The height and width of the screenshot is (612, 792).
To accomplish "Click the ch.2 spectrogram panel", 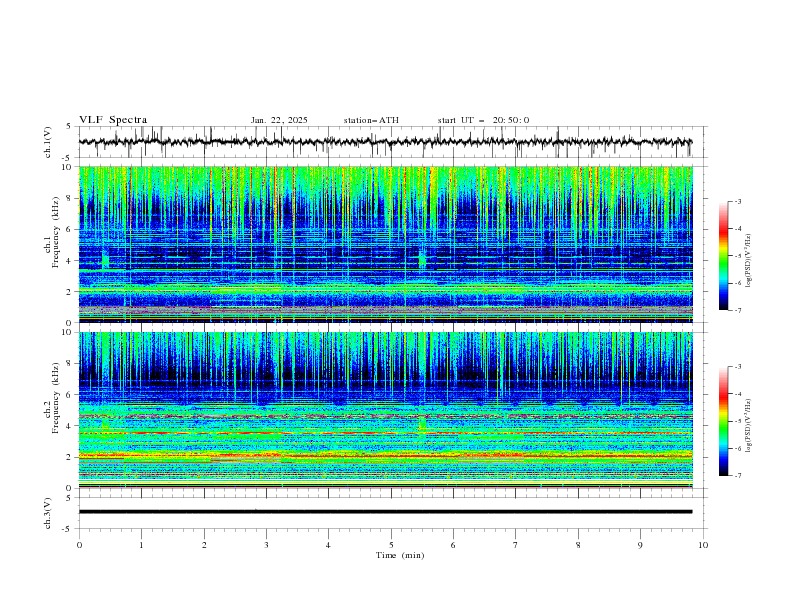I will pos(386,410).
